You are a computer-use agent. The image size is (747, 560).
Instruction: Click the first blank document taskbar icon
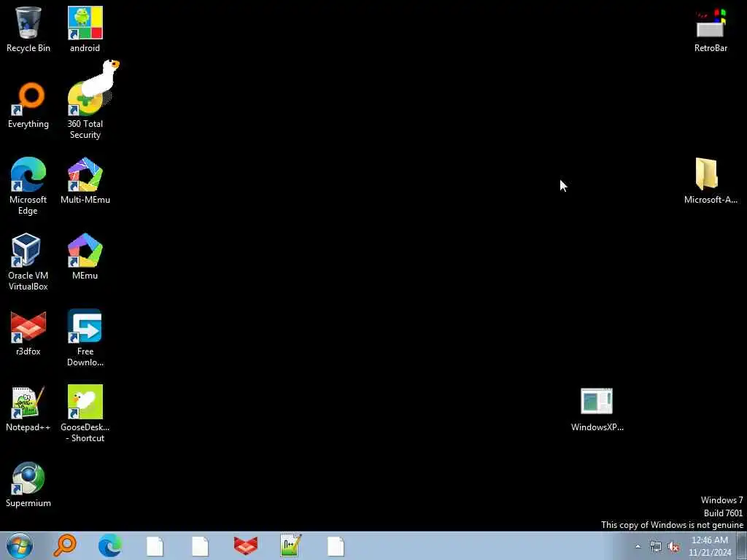[x=155, y=546]
